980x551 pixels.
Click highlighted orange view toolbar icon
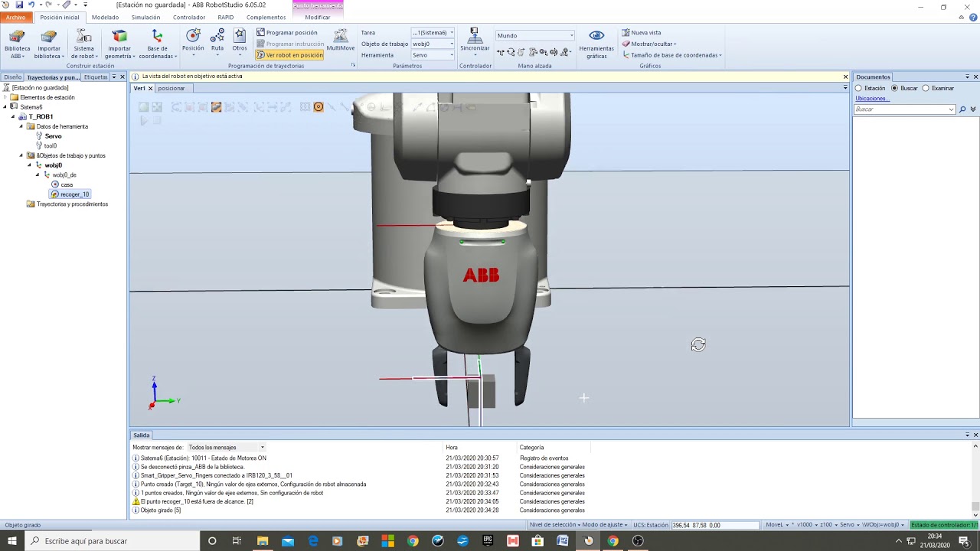pyautogui.click(x=318, y=107)
